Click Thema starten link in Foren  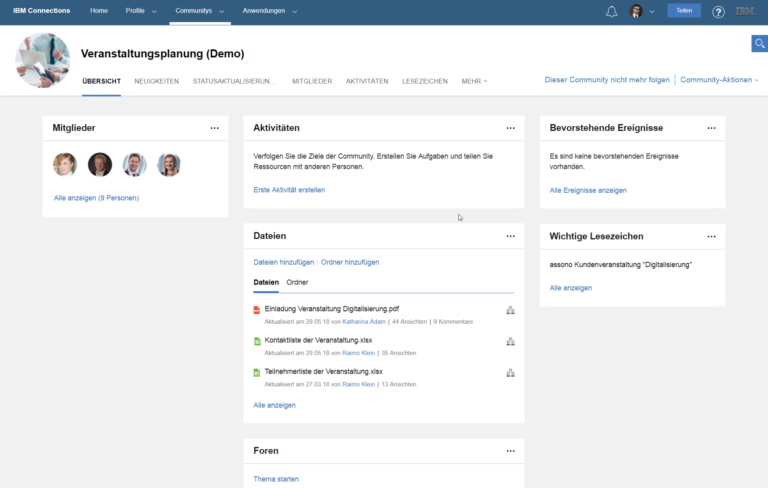click(x=276, y=479)
